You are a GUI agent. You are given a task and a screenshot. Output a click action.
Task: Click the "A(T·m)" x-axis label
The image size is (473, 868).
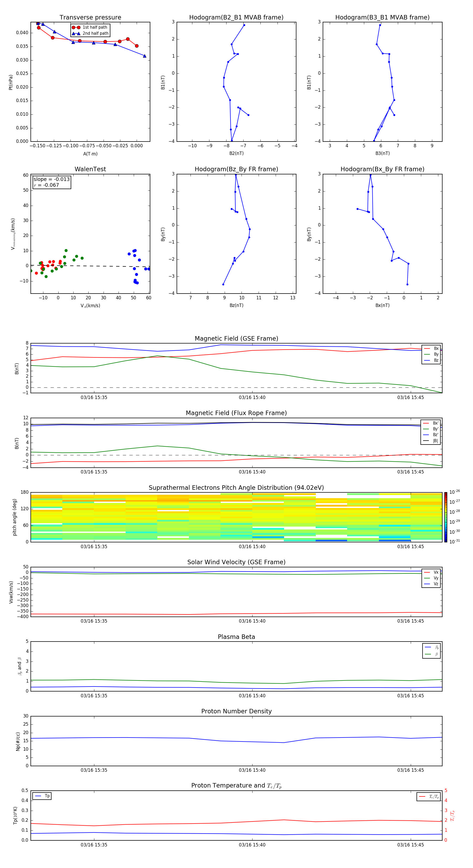[90, 154]
